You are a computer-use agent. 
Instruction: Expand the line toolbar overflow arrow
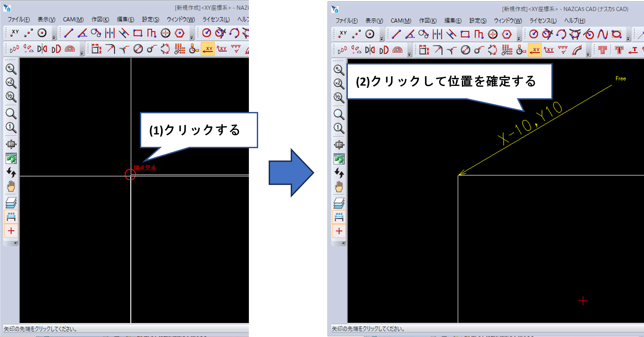coord(192,38)
